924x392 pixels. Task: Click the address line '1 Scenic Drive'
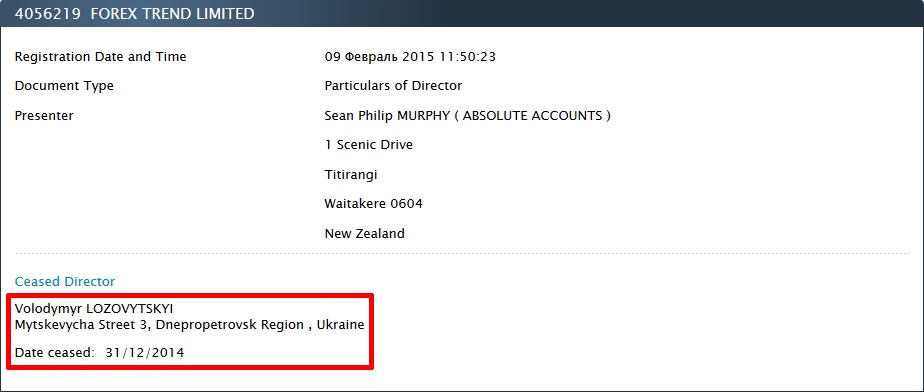(368, 145)
